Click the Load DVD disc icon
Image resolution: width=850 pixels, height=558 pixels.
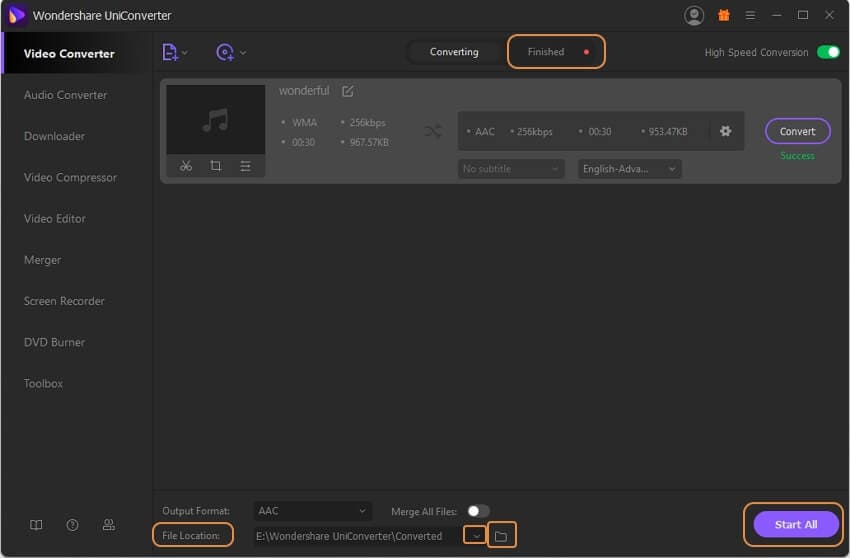(225, 53)
